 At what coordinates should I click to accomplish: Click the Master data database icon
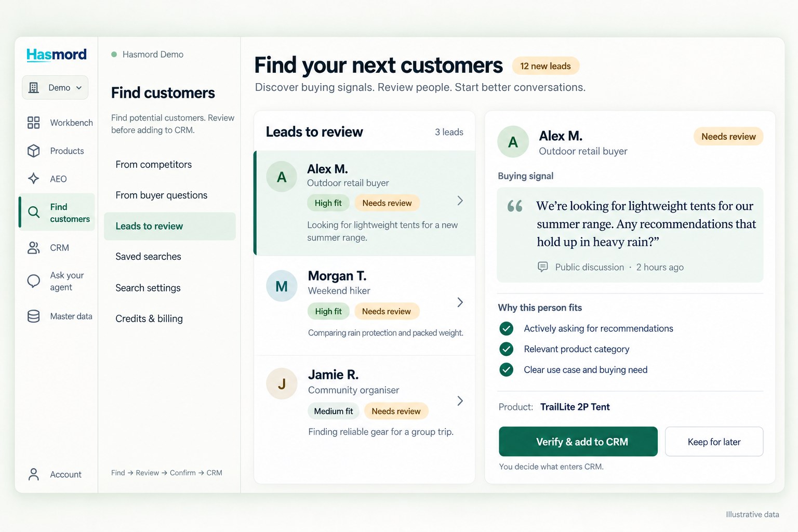click(33, 316)
